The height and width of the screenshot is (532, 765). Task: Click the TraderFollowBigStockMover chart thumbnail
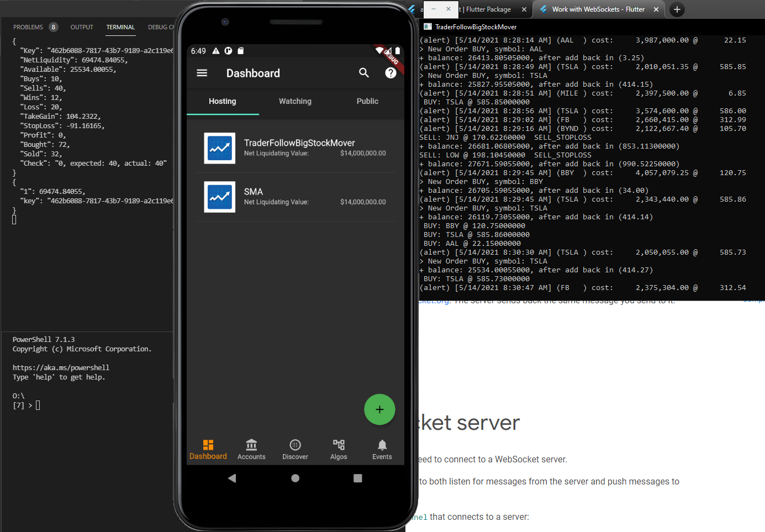point(220,148)
